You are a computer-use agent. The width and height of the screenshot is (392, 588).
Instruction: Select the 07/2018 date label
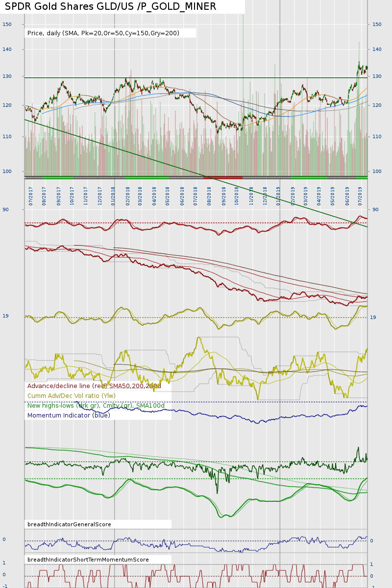[196, 196]
